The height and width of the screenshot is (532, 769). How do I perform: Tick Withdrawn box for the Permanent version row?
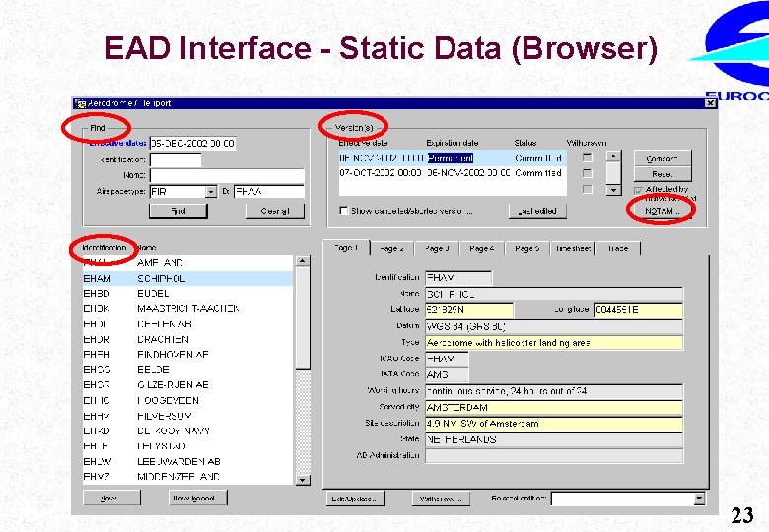click(x=587, y=158)
